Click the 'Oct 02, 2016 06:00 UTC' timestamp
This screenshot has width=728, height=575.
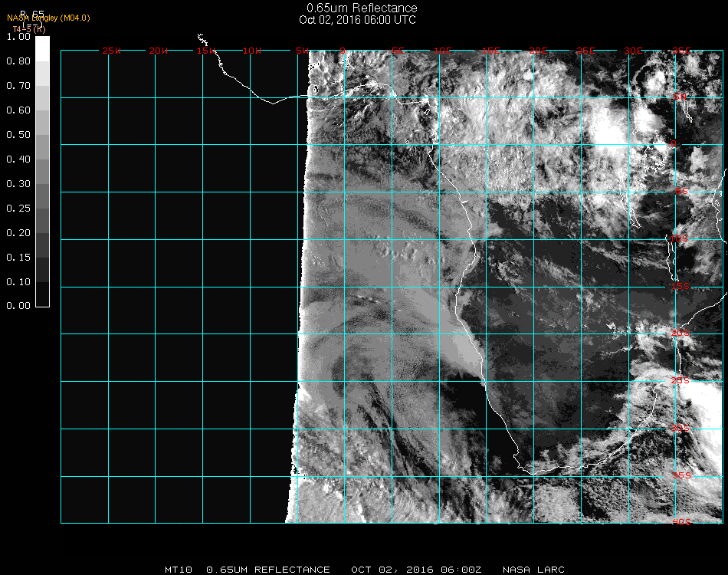tap(358, 20)
